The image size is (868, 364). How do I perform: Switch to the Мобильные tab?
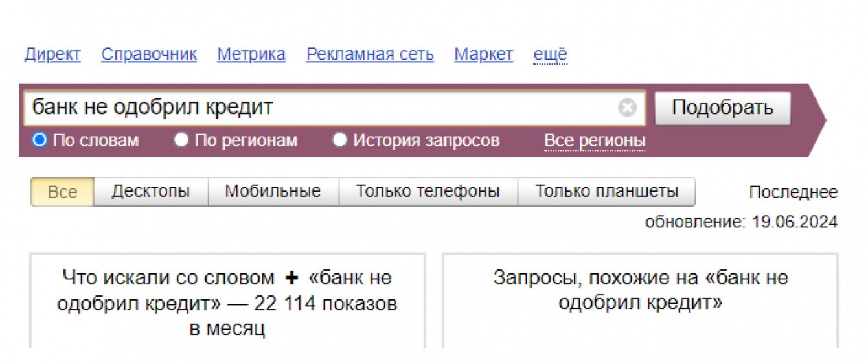tap(273, 192)
